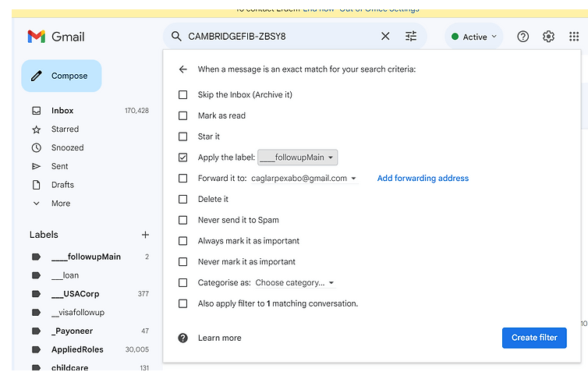
Task: Open forwarding address dropdown
Action: point(304,179)
